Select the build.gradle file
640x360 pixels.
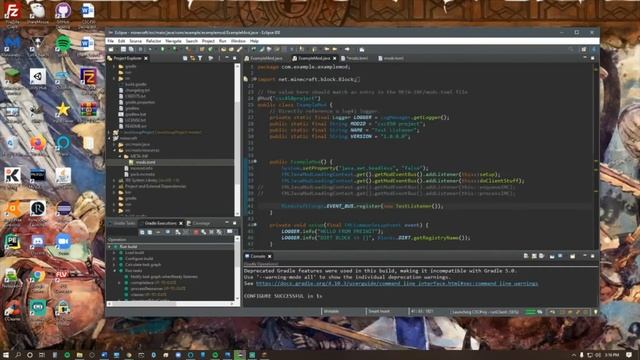tap(136, 84)
